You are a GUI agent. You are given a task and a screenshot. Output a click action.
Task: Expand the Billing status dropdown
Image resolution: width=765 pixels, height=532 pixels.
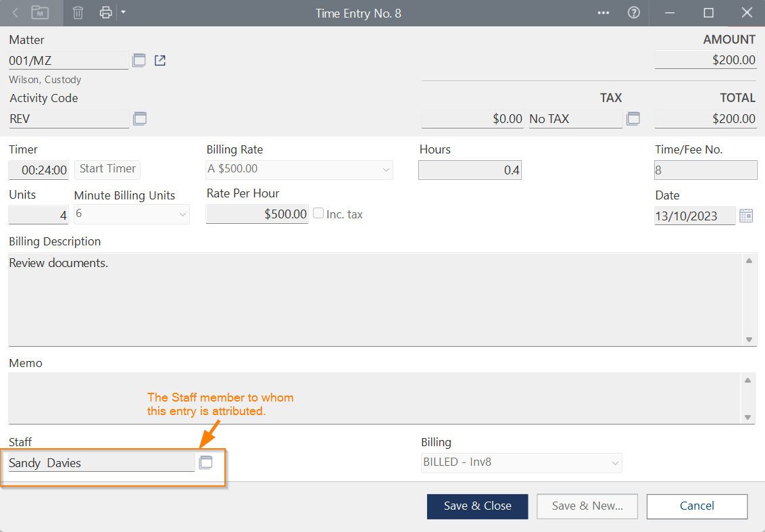pos(614,463)
